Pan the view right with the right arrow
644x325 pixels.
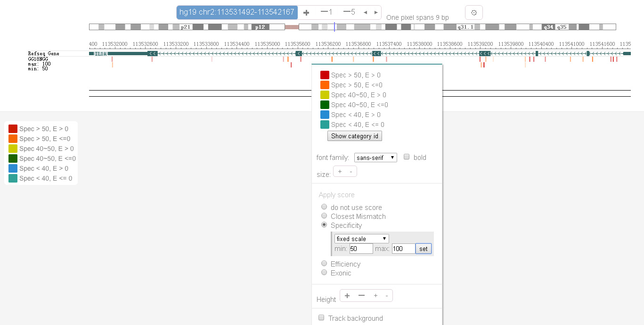click(376, 13)
